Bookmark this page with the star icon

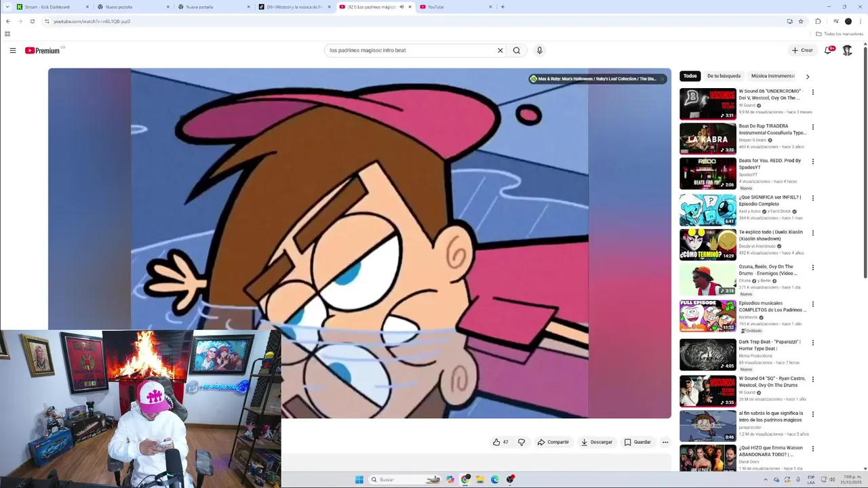tap(801, 21)
